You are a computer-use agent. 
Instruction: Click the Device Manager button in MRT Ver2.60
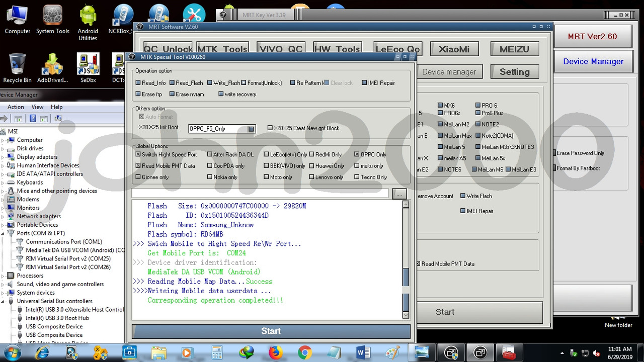click(593, 61)
